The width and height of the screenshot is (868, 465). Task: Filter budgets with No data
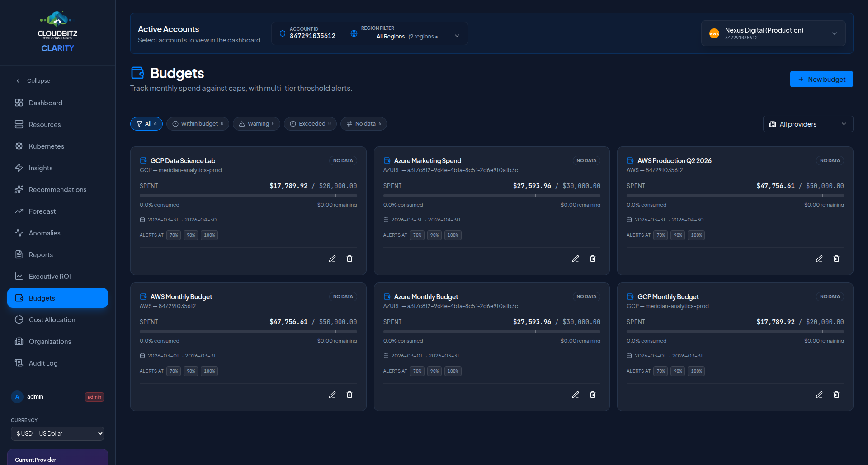[363, 124]
